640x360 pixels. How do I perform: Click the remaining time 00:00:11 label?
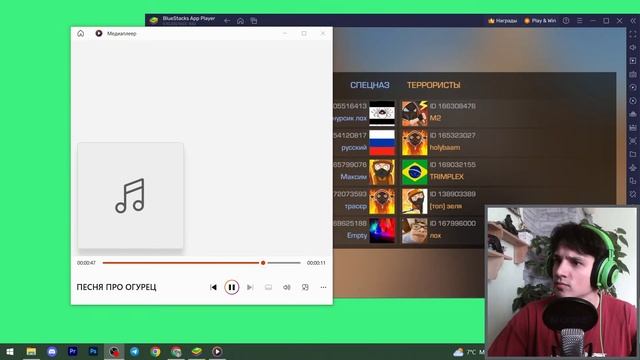click(x=316, y=263)
